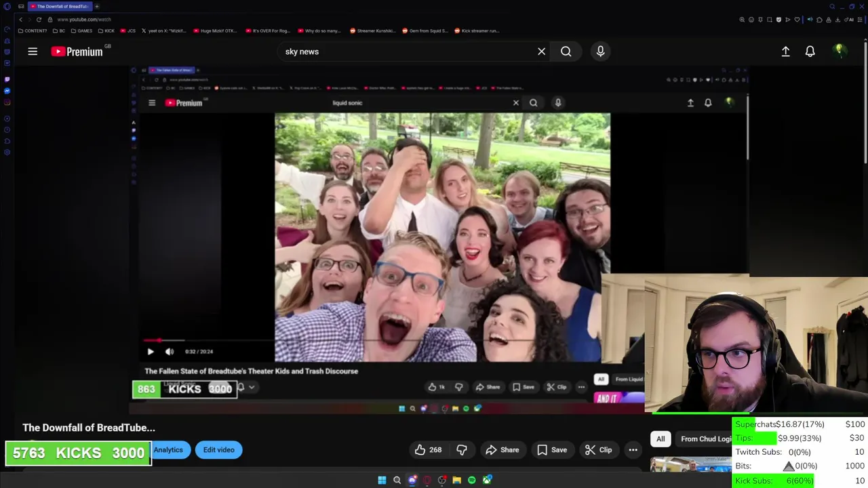The image size is (868, 488).
Task: Open the Windows Start button
Action: tap(382, 480)
